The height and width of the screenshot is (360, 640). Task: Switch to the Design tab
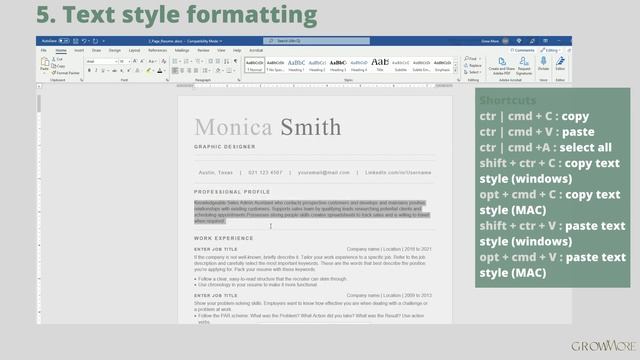click(x=115, y=50)
